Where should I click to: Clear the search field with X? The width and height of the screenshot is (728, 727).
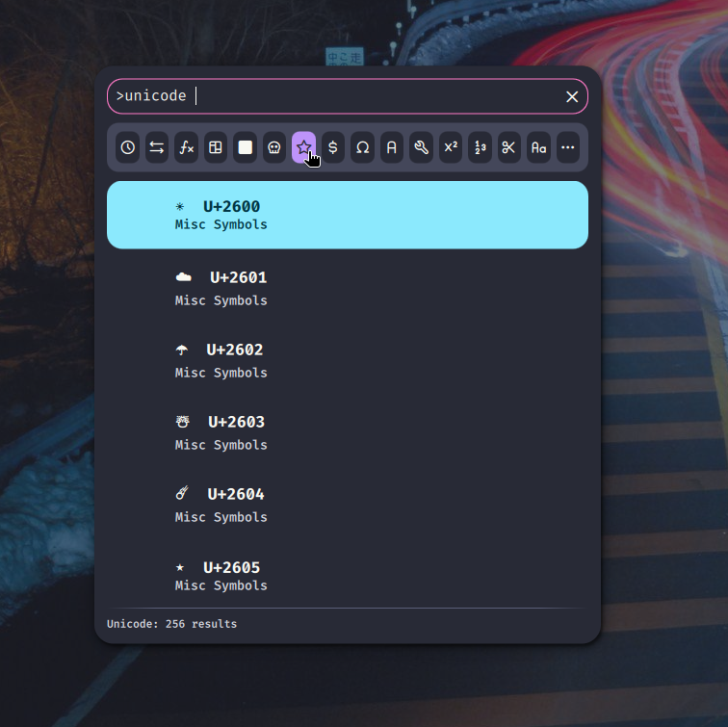tap(572, 96)
